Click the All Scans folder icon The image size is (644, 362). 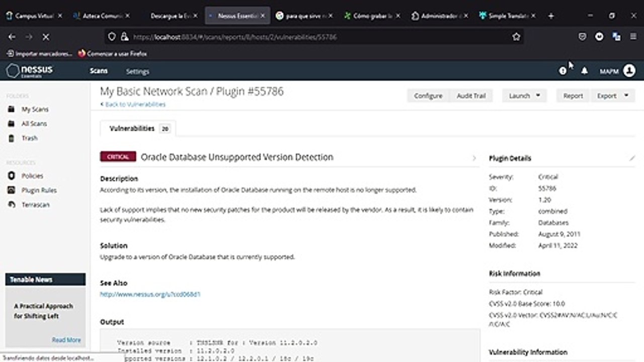point(11,124)
